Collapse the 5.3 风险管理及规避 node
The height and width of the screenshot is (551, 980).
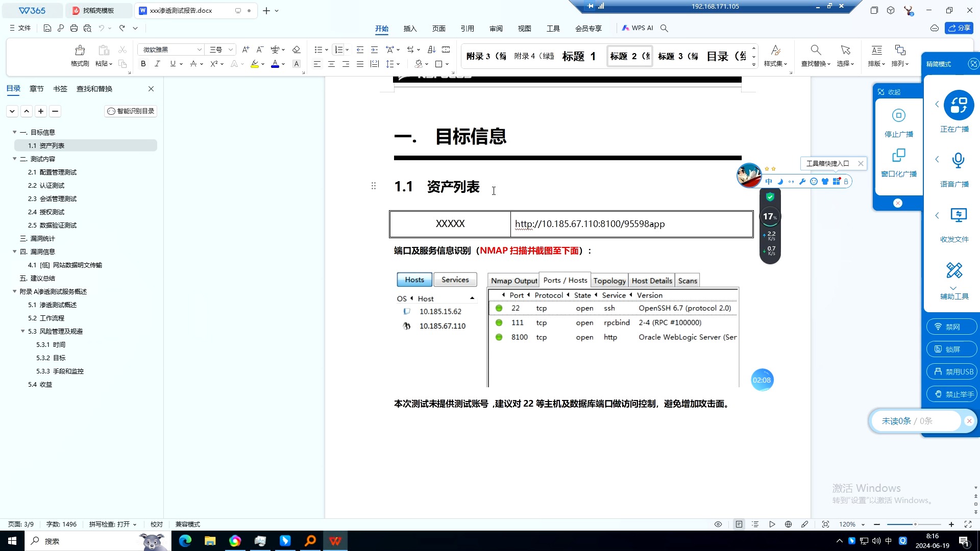[x=23, y=331]
